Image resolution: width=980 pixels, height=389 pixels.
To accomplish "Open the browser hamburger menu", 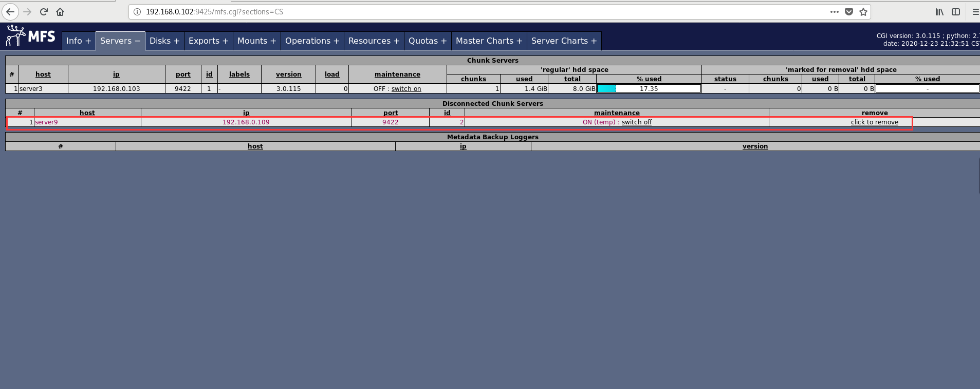I will click(975, 11).
